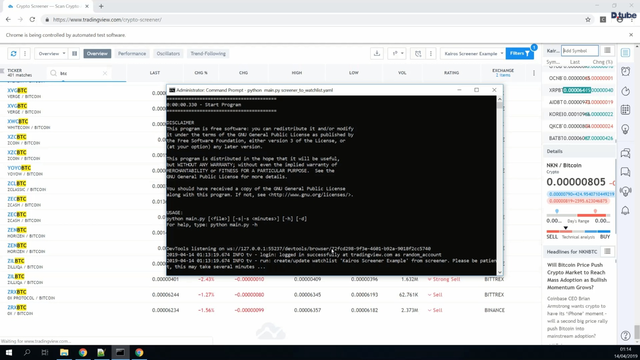Image resolution: width=640 pixels, height=360 pixels.
Task: Open the time interval dropdown
Action: pos(397,53)
